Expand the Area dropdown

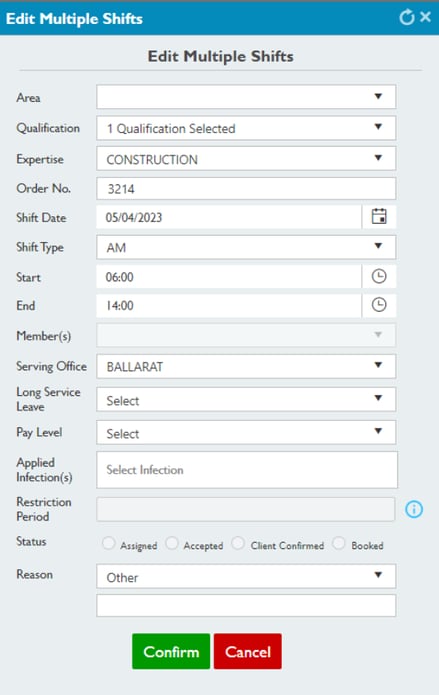[246, 97]
